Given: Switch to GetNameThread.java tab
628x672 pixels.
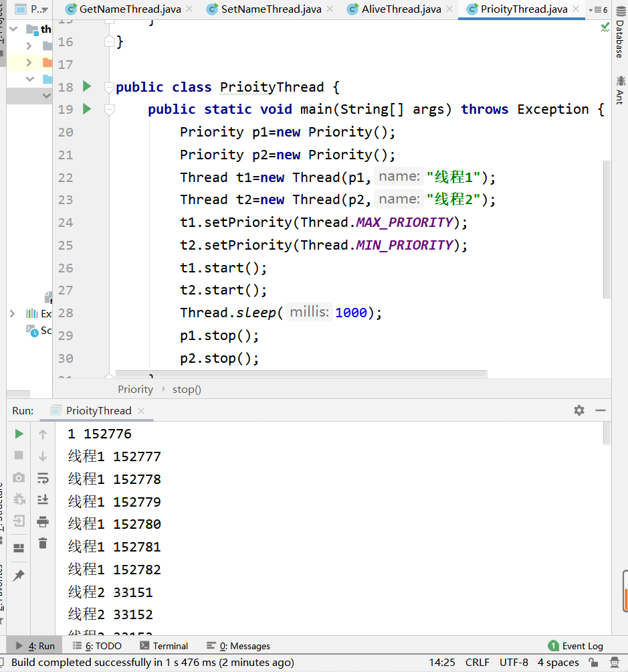Looking at the screenshot, I should pos(130,9).
